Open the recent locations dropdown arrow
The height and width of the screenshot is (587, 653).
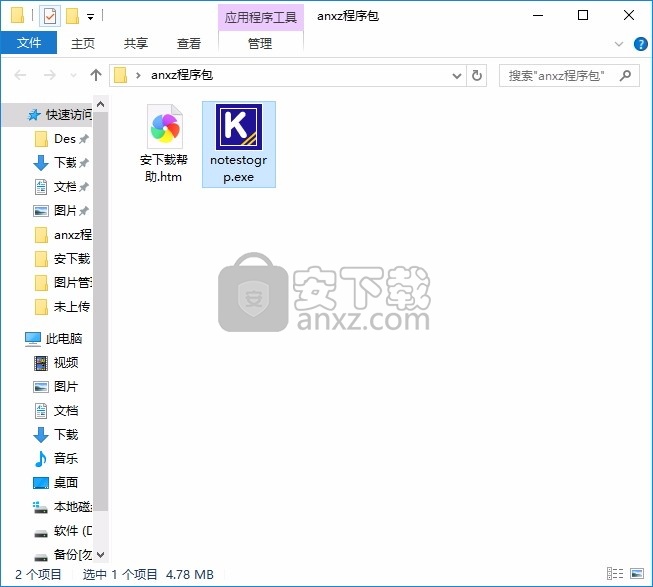click(x=73, y=76)
